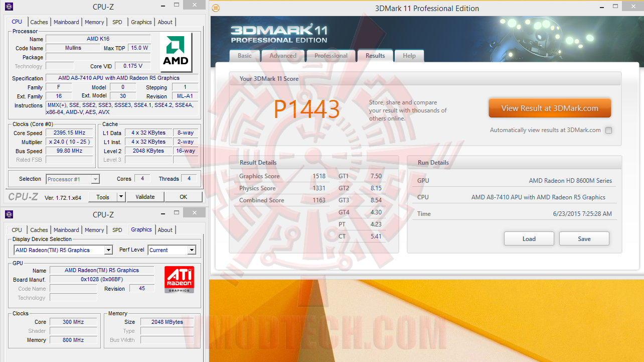Open SPD tab in the processor CPU-Z window
Viewport: 644px width, 362px height.
[x=117, y=22]
